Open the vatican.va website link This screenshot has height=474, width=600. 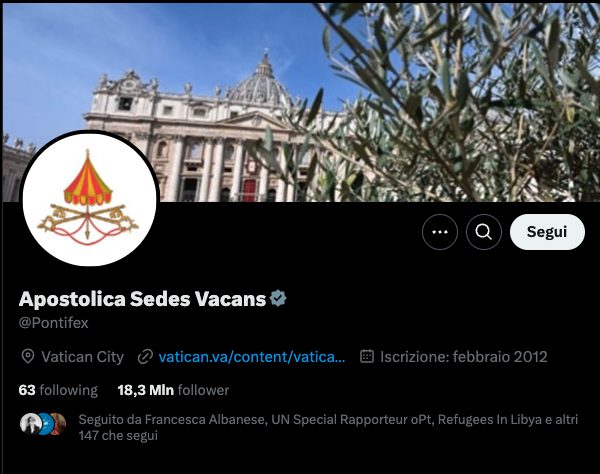click(x=252, y=357)
